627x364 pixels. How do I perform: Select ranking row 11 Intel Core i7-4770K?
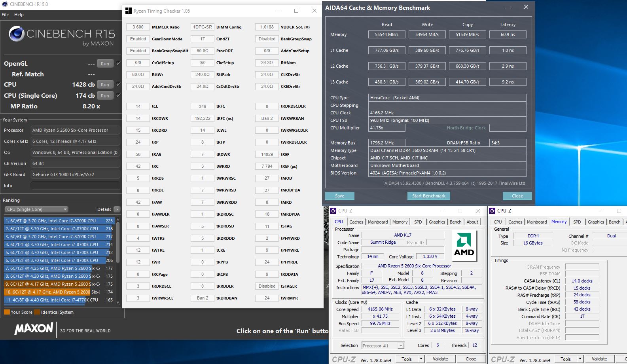click(x=59, y=300)
